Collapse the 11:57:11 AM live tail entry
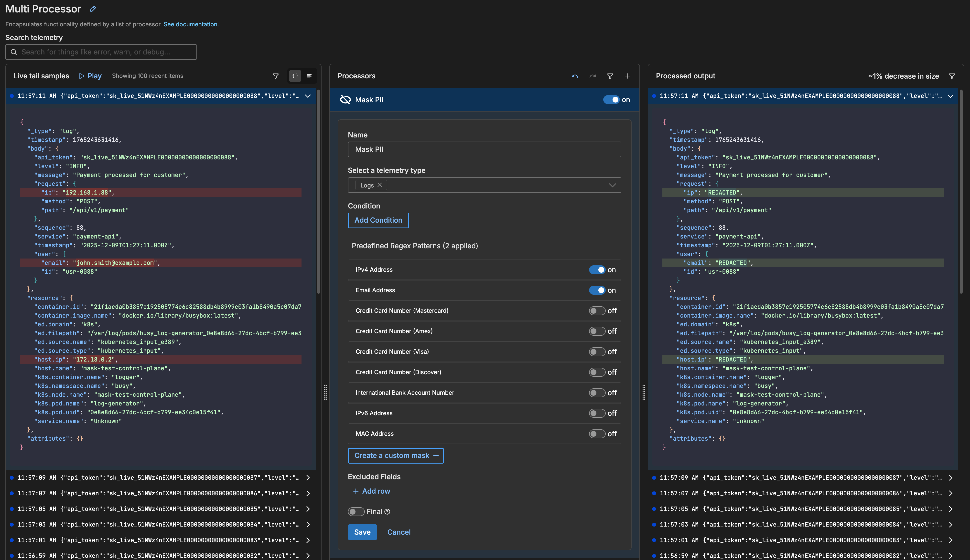970x560 pixels. [308, 96]
